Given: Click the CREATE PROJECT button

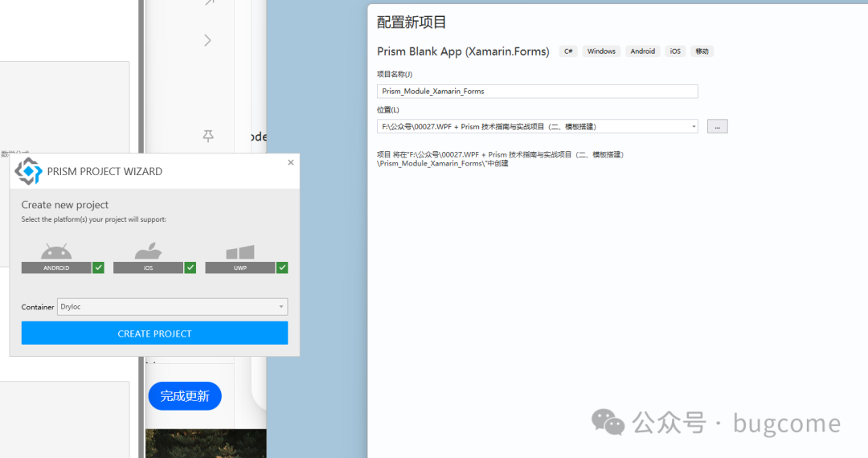Looking at the screenshot, I should pyautogui.click(x=154, y=333).
